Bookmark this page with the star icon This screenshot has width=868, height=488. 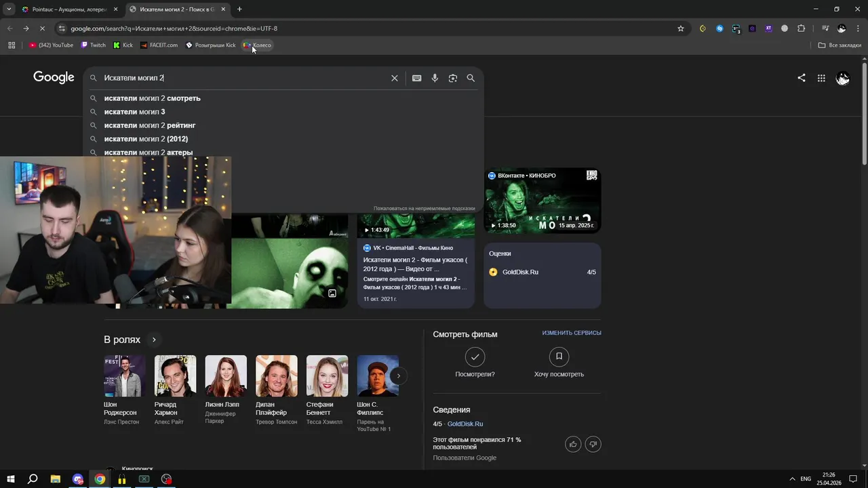tap(681, 28)
